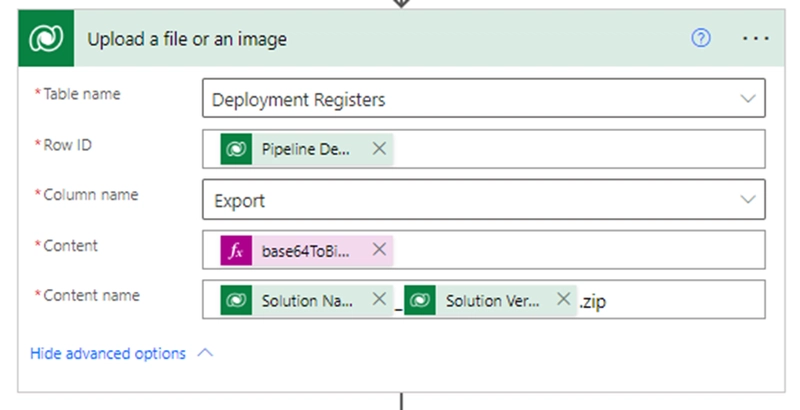Delete the Solution Ver... token from Content name
800x410 pixels.
coord(563,300)
